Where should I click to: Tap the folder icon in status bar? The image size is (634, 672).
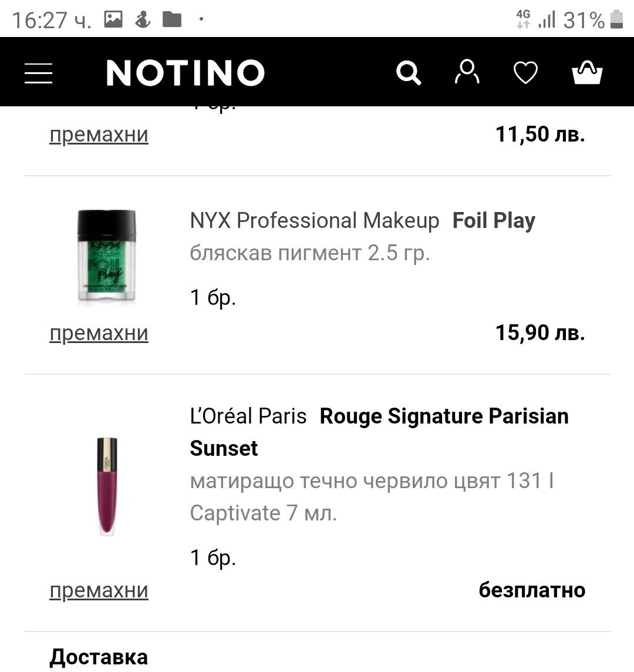coord(172,19)
